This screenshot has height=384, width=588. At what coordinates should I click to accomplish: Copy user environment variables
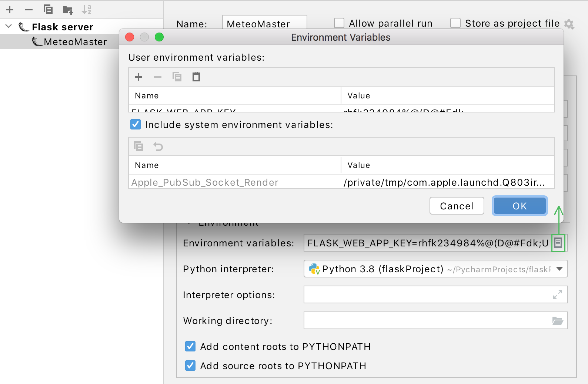click(177, 77)
